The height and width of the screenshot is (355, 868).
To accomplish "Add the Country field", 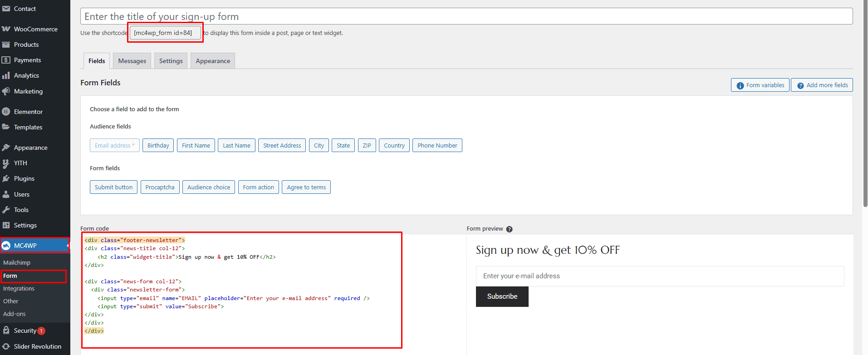I will click(x=394, y=145).
